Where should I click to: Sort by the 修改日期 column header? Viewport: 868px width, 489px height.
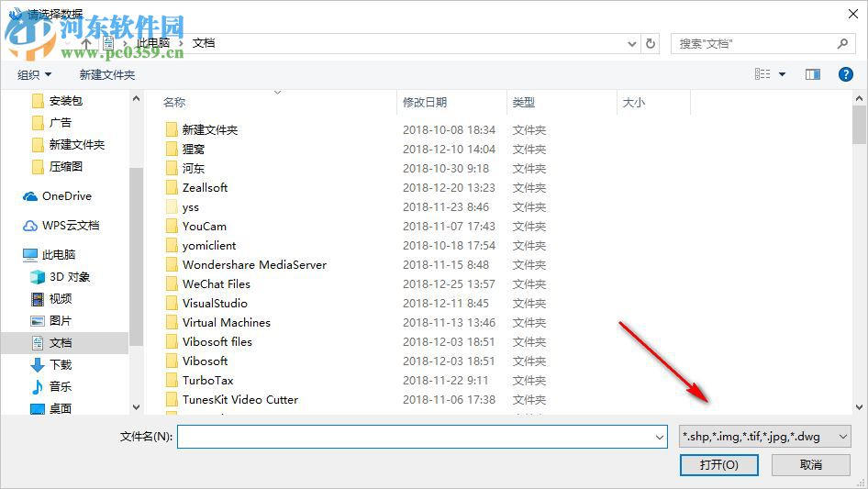click(x=425, y=103)
